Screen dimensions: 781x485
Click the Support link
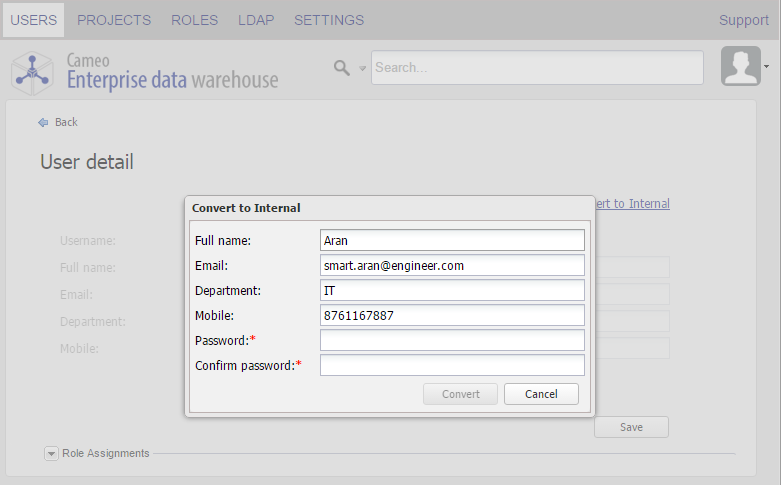(744, 20)
